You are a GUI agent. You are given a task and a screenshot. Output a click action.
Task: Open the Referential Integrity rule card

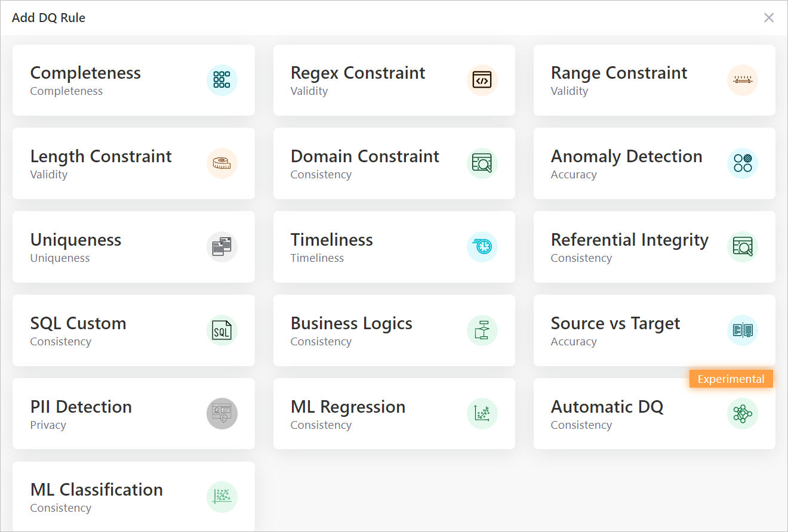pyautogui.click(x=654, y=247)
